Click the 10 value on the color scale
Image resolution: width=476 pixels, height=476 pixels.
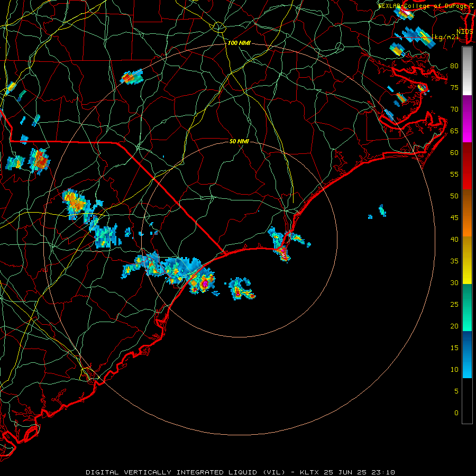click(x=454, y=370)
